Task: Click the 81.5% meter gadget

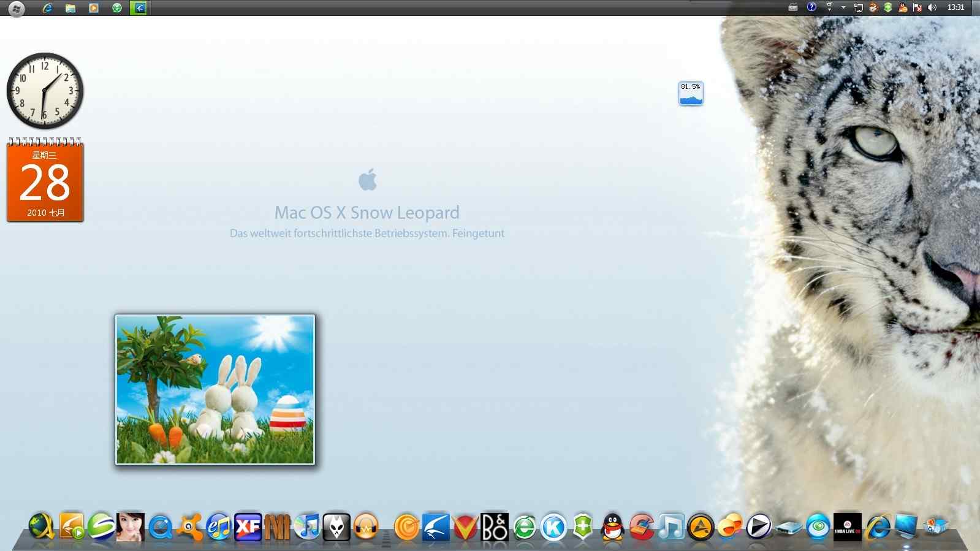Action: [691, 93]
